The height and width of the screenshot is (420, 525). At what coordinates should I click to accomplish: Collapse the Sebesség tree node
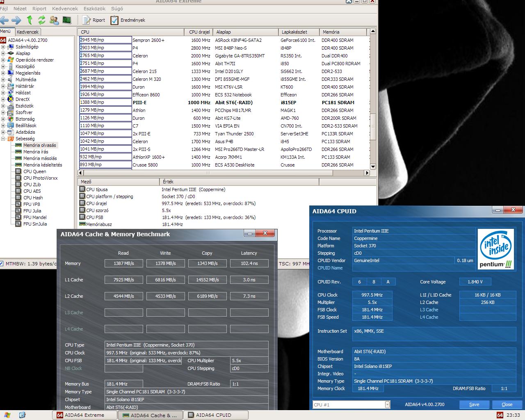tap(3, 139)
